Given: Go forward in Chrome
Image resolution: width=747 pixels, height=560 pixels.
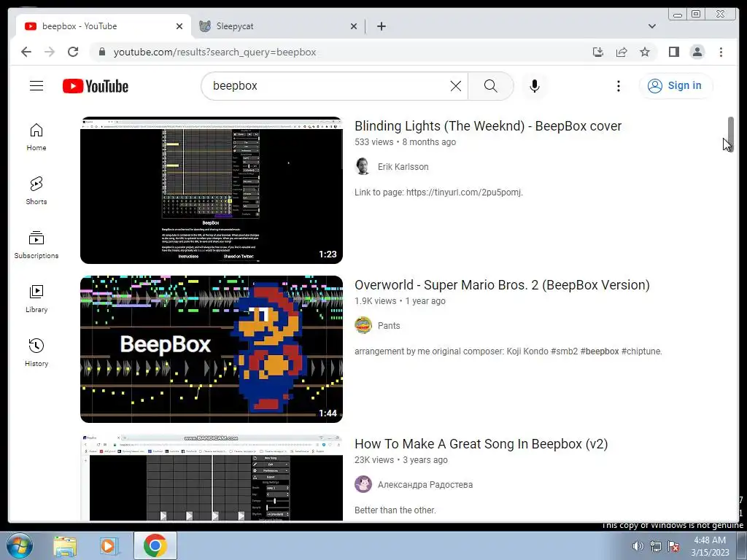Looking at the screenshot, I should (x=50, y=52).
